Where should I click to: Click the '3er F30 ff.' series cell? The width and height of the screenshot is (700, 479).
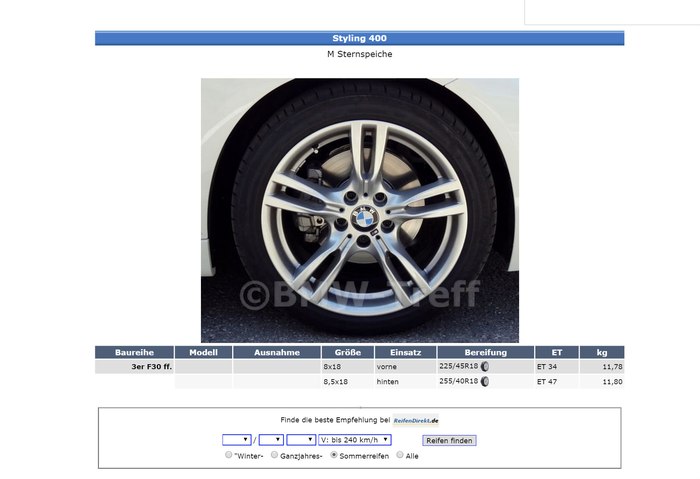[133, 367]
